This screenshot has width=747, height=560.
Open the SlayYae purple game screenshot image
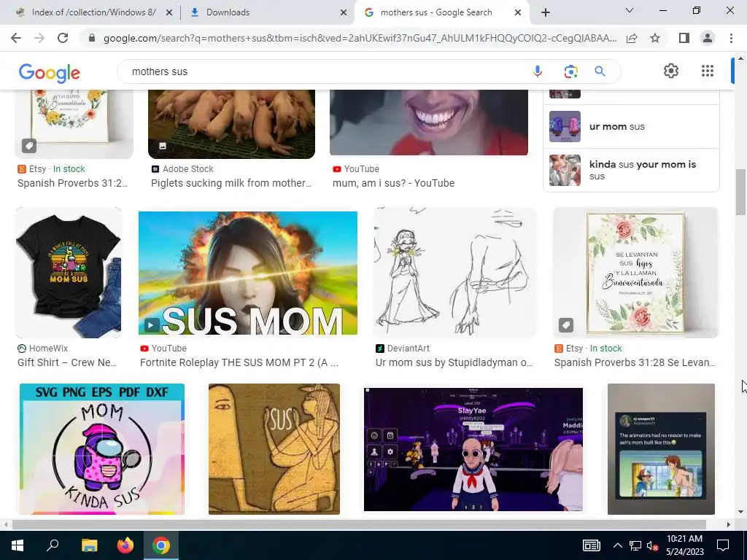click(x=473, y=449)
